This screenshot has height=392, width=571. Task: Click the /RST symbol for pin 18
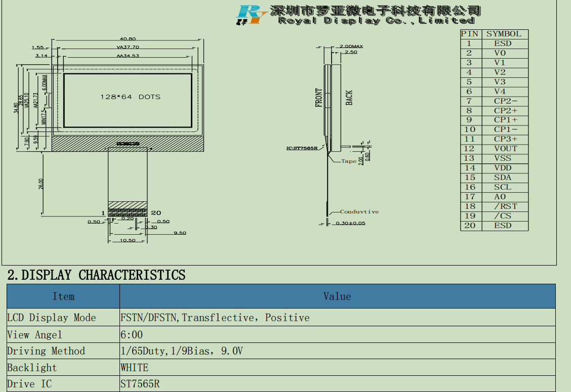click(505, 206)
